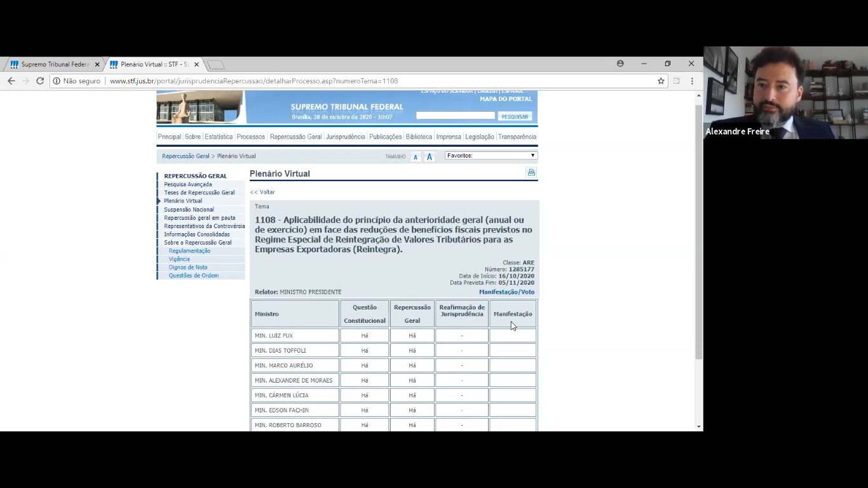Open Chrome three-dot menu
The image size is (868, 488).
[692, 81]
